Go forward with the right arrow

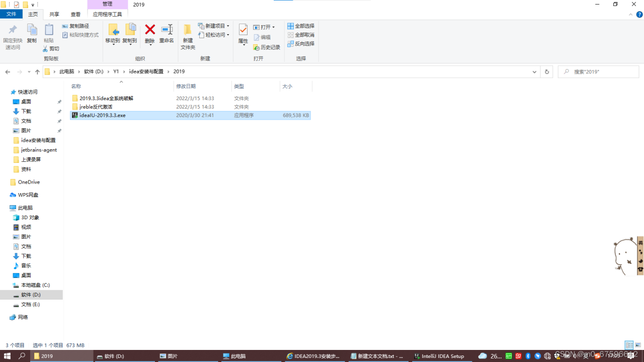[20, 72]
